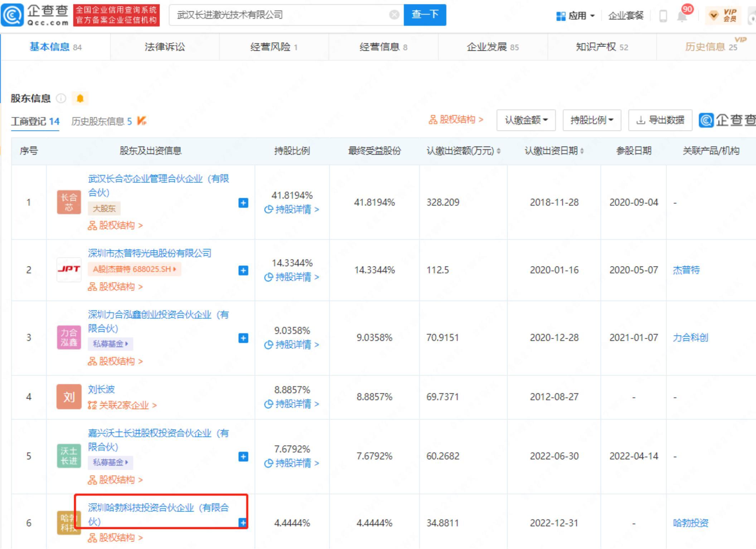Open the notification bell with 90 badge
The image size is (756, 549).
tap(682, 16)
